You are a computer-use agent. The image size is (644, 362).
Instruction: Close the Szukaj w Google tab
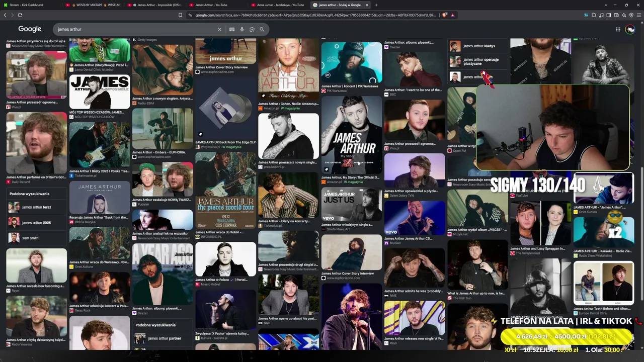tap(367, 5)
